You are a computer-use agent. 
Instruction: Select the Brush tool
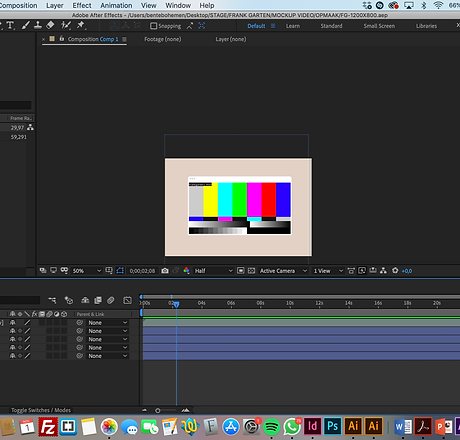click(26, 25)
